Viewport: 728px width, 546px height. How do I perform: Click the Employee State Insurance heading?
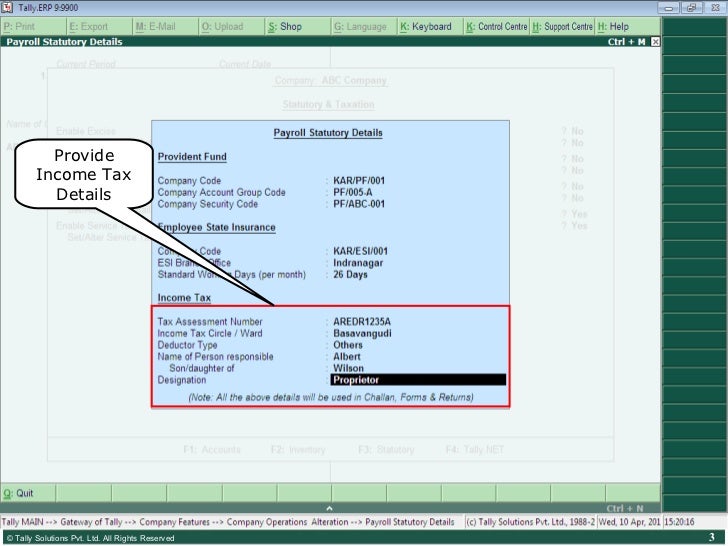216,228
